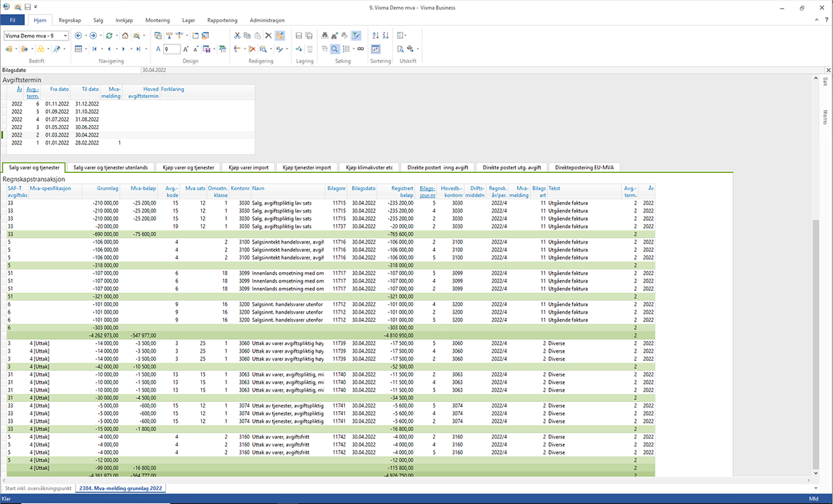Refresh the view with the Oppdater icon
This screenshot has height=504, width=833.
109,35
